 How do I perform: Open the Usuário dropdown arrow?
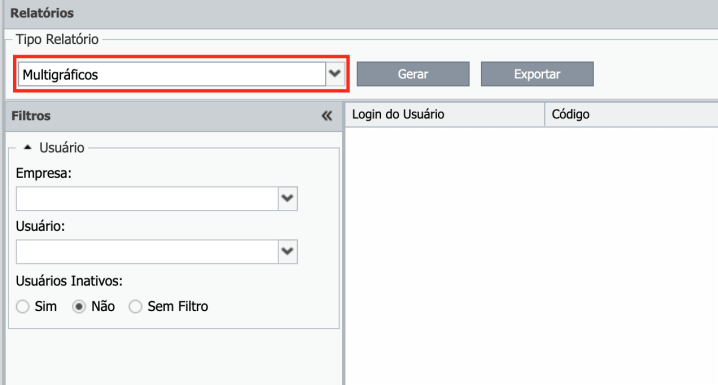[288, 251]
